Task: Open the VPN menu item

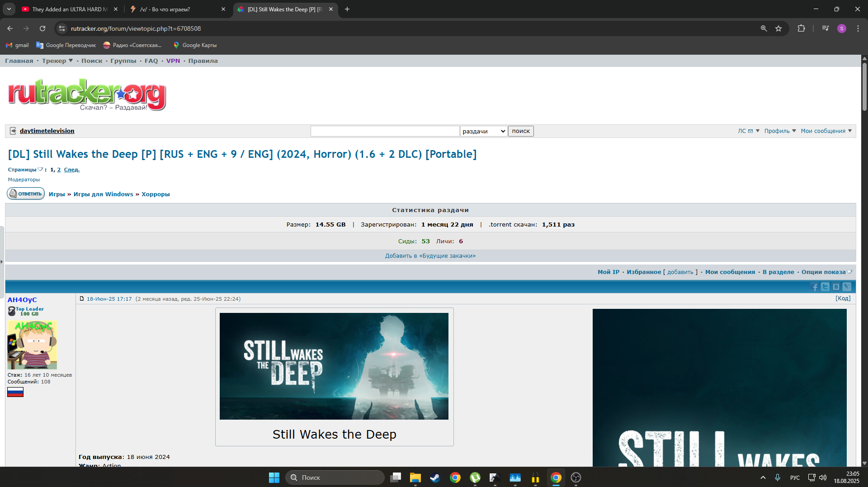Action: [173, 61]
